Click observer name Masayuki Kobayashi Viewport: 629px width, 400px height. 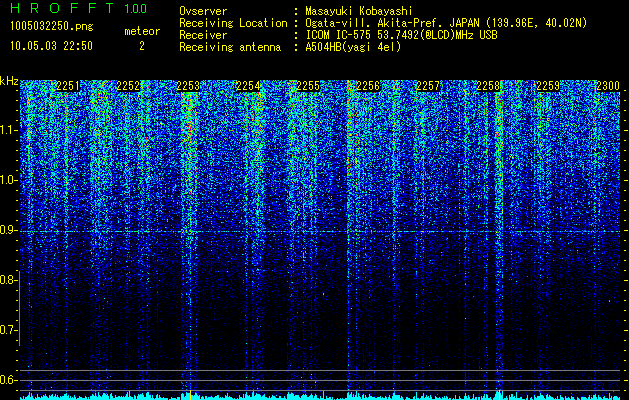click(359, 11)
